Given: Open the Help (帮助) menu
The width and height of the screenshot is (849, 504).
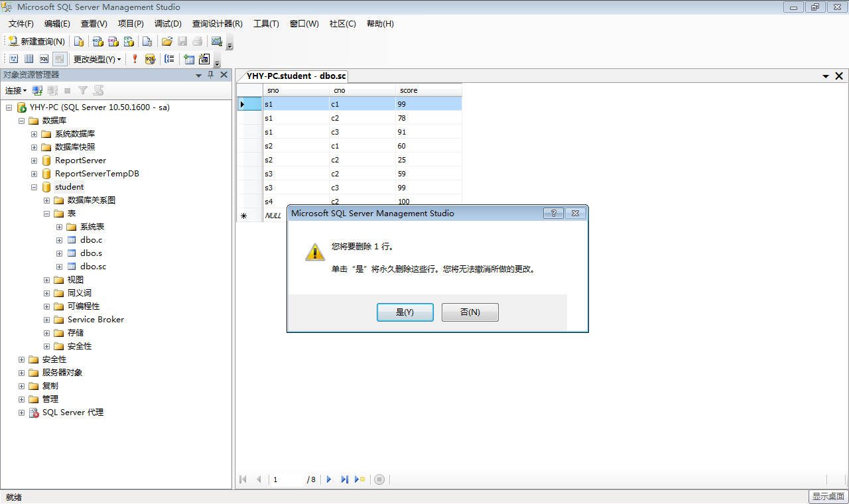Looking at the screenshot, I should pyautogui.click(x=380, y=24).
